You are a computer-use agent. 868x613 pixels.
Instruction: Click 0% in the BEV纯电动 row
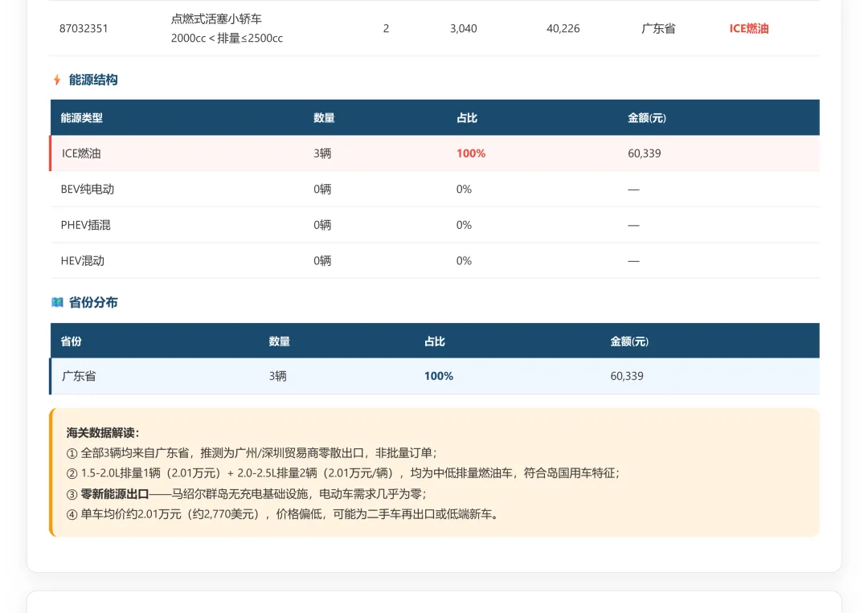tap(464, 190)
